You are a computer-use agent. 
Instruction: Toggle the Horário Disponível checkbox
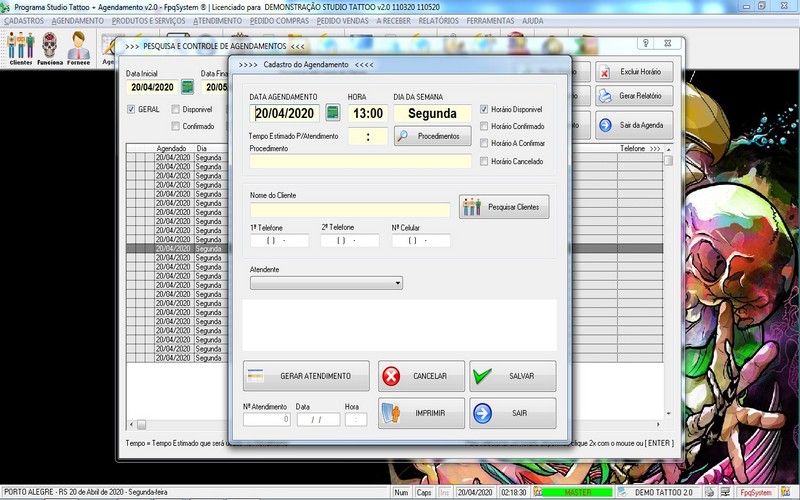tap(484, 109)
